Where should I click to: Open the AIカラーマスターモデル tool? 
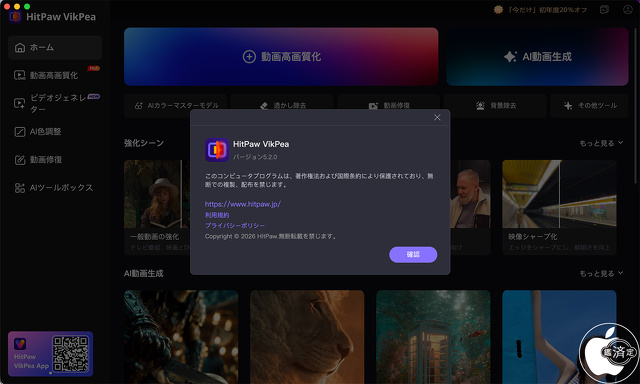tap(176, 106)
